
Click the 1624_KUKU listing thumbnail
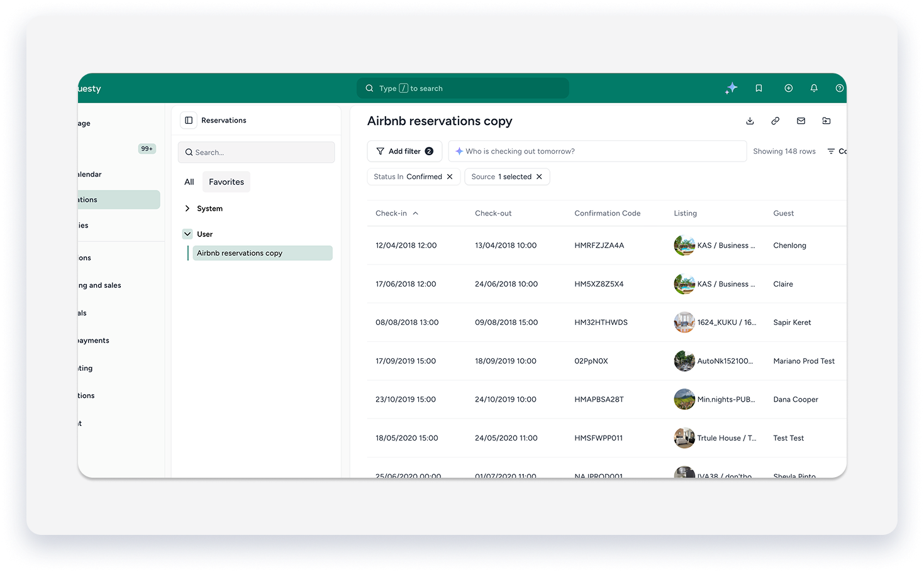(684, 322)
